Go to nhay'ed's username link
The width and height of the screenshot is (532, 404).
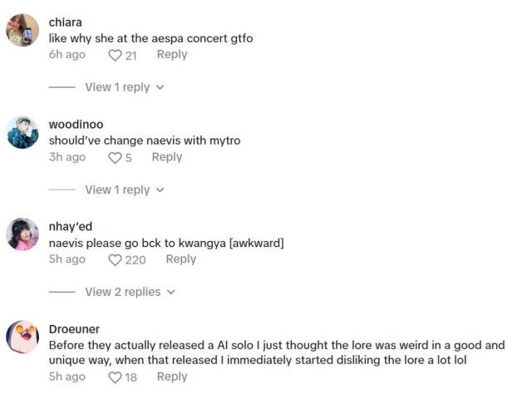(71, 226)
